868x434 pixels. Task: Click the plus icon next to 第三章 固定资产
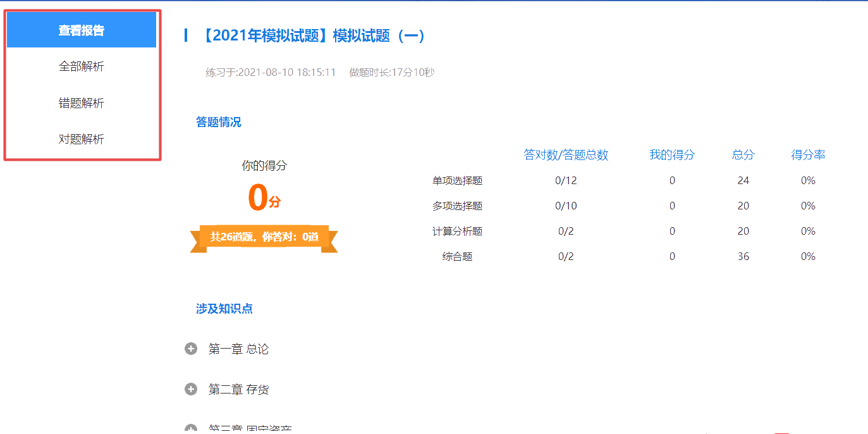coord(191,429)
